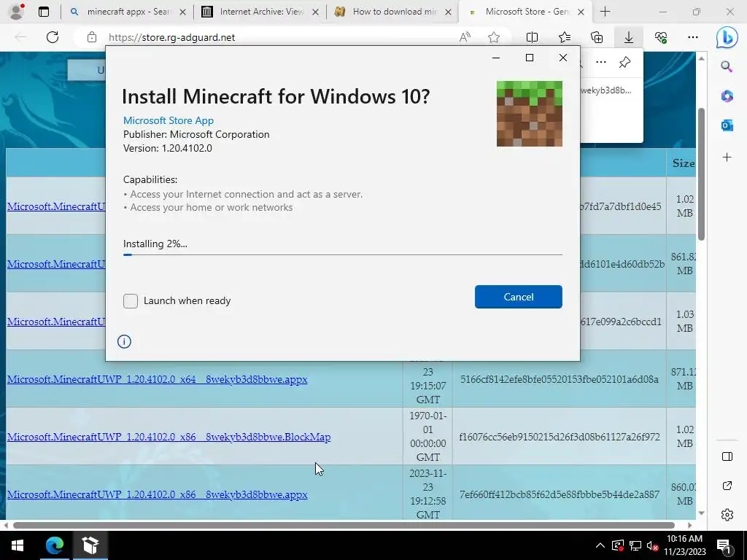Image resolution: width=747 pixels, height=560 pixels.
Task: Close the Internet Archive tab
Action: 315,12
